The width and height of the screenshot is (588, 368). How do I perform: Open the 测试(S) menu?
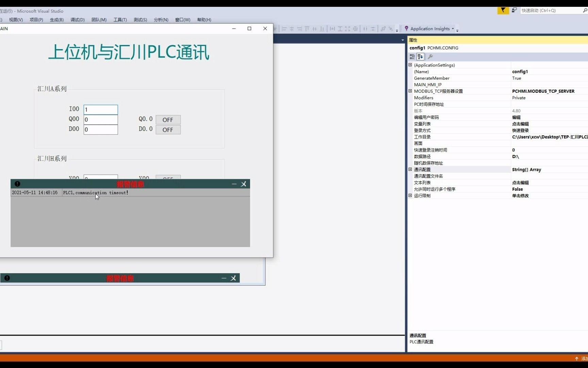tap(140, 20)
